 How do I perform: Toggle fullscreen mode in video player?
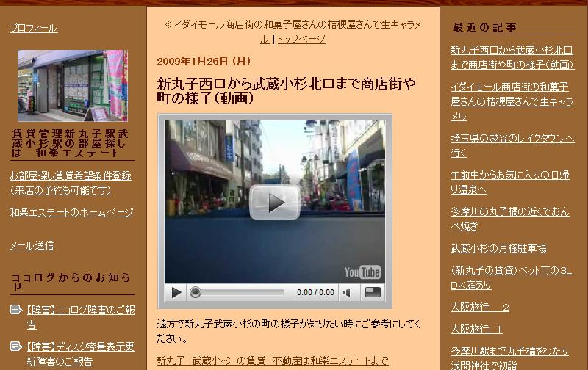[373, 292]
